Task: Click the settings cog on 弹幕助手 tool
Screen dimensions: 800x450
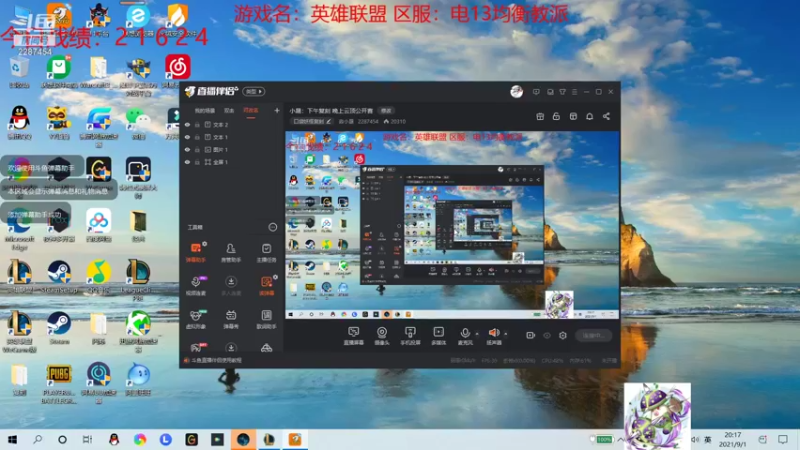Action: [x=205, y=244]
